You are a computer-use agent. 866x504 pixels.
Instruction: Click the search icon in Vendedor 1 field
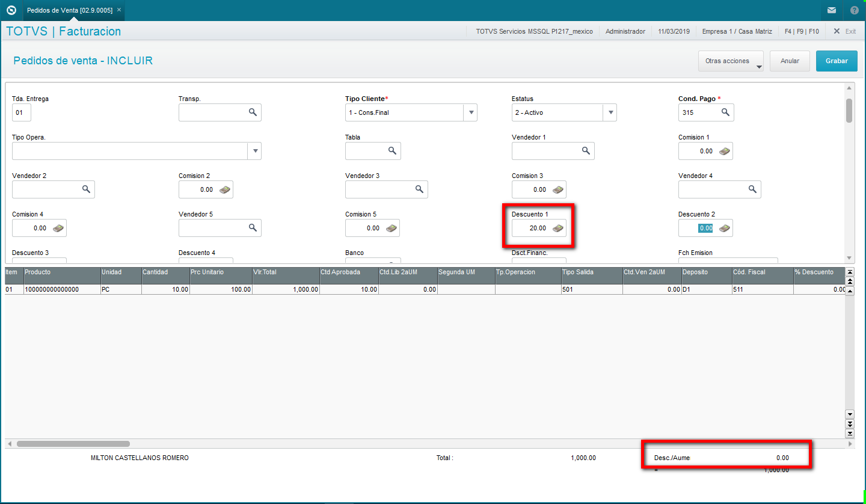586,151
